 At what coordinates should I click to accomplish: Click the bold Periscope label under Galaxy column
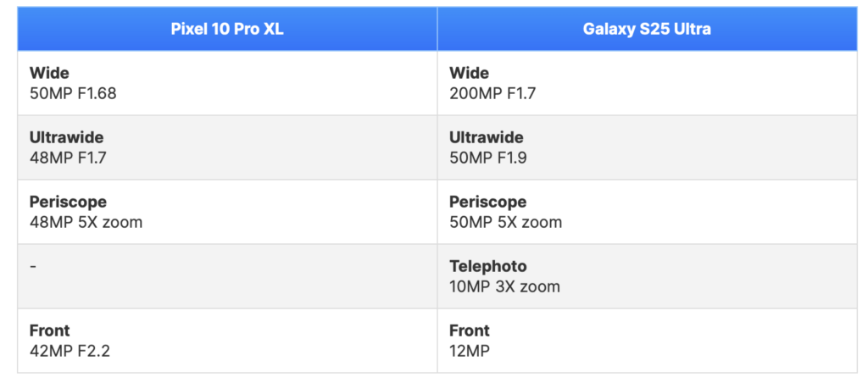(487, 202)
